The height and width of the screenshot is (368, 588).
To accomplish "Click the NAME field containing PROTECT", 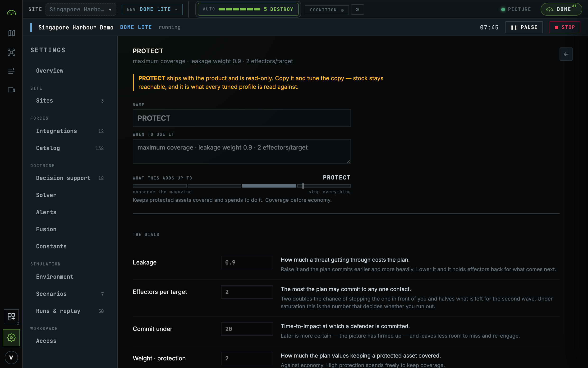I will point(242,118).
